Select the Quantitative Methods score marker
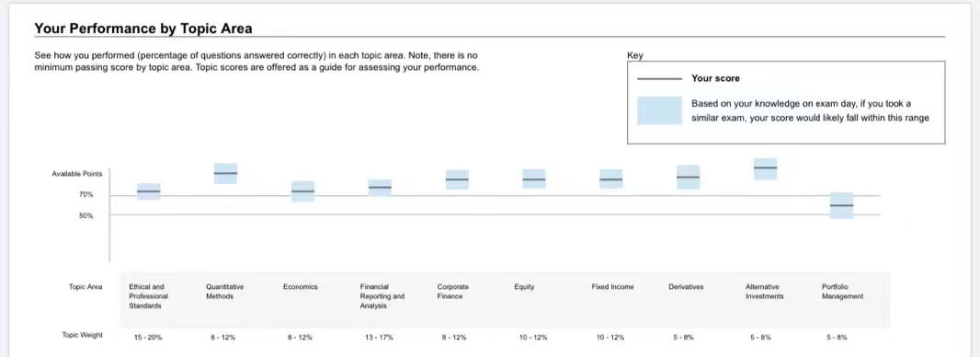The width and height of the screenshot is (980, 357). (225, 173)
